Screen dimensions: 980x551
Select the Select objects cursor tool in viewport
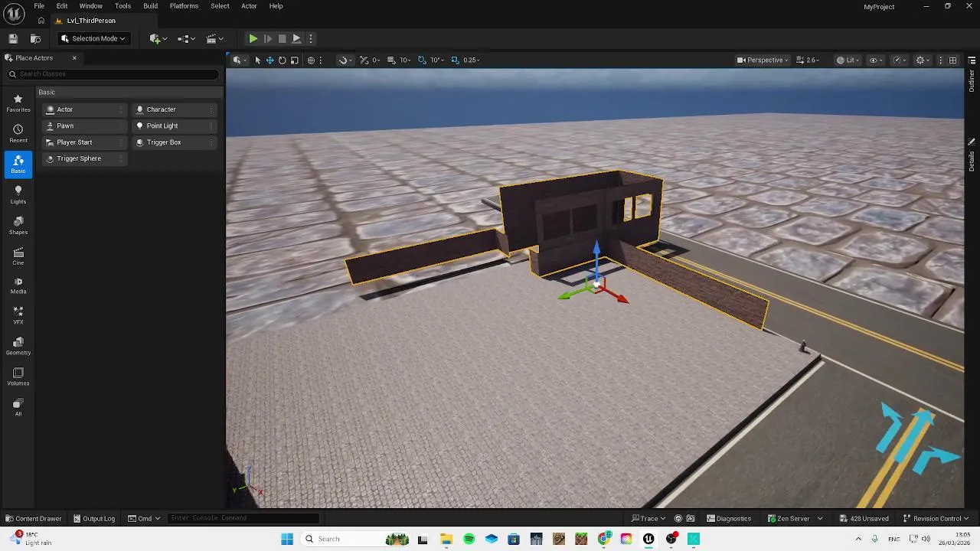pyautogui.click(x=257, y=60)
